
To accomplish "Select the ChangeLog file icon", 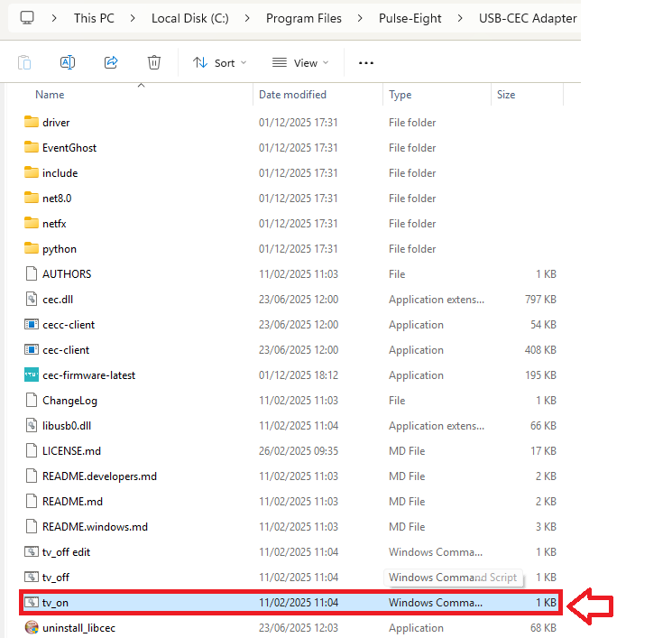I will pos(32,400).
